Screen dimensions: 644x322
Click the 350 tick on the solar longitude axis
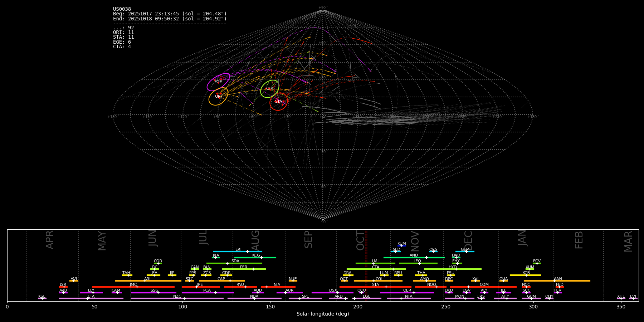621,307
